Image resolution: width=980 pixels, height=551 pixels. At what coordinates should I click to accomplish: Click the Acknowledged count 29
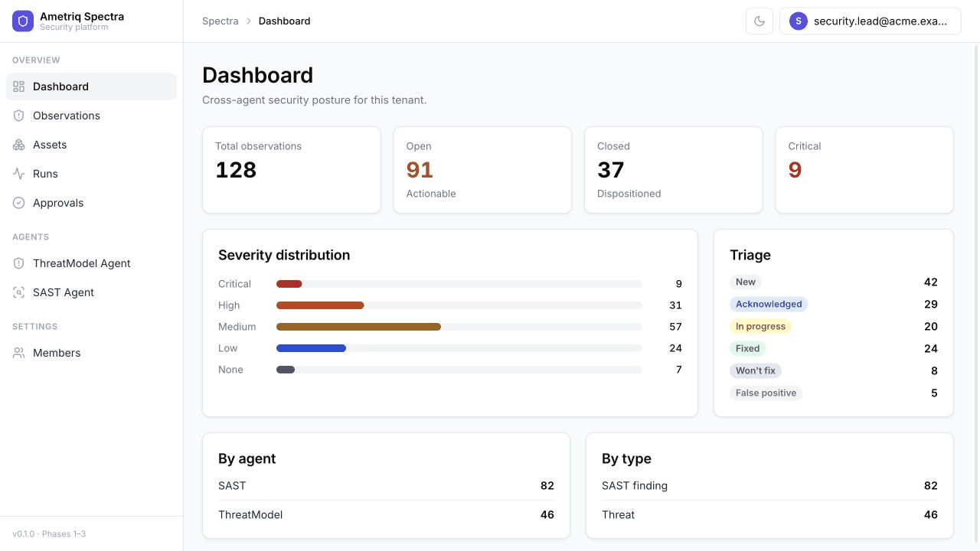[931, 304]
